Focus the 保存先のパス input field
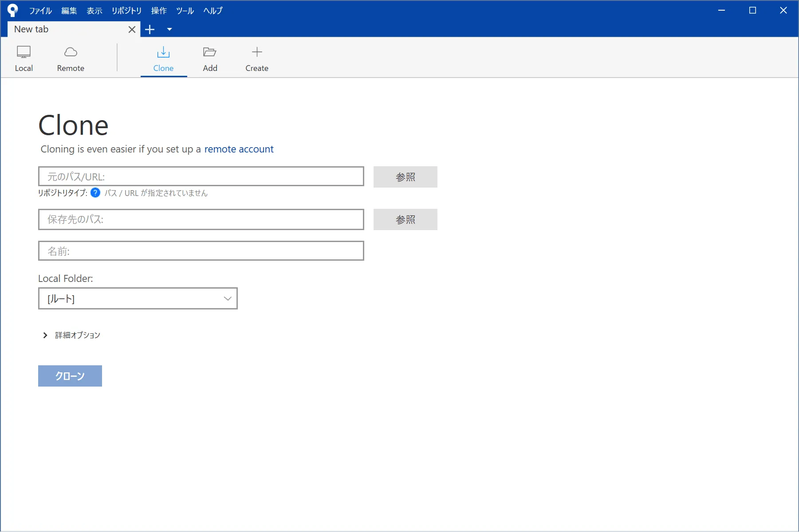Viewport: 799px width, 532px height. point(201,219)
